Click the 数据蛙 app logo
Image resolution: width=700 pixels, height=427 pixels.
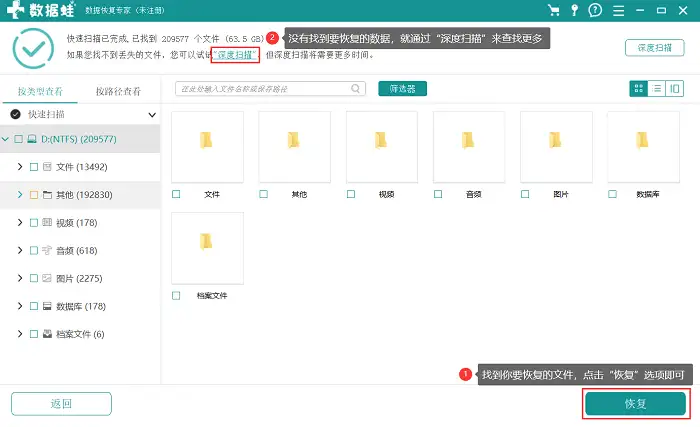tap(41, 10)
